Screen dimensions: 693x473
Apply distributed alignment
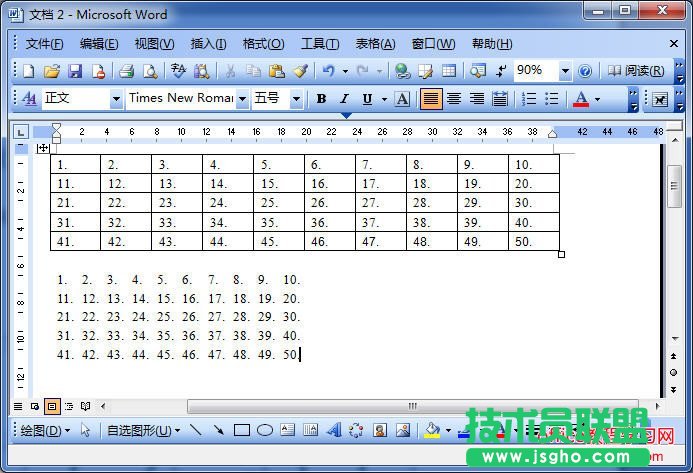click(x=499, y=99)
